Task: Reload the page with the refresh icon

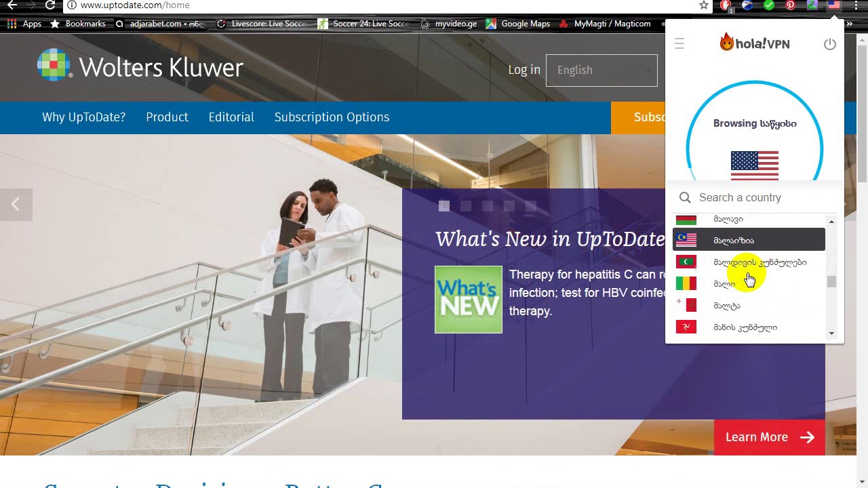Action: click(50, 5)
